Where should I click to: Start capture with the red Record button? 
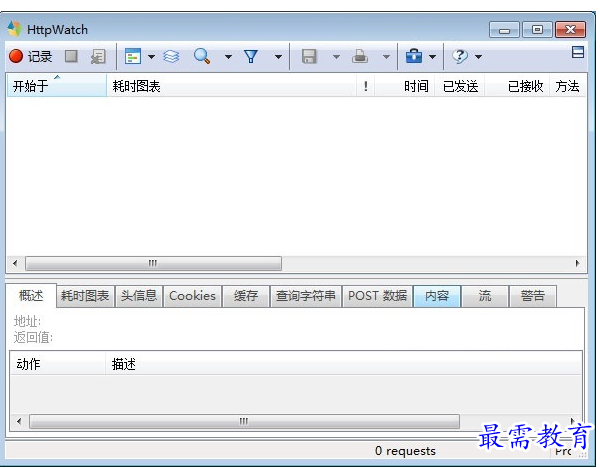point(31,57)
